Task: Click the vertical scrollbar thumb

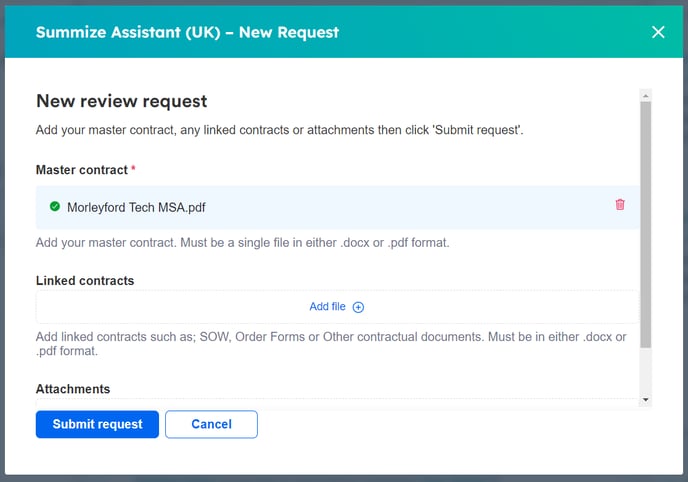Action: (x=646, y=220)
